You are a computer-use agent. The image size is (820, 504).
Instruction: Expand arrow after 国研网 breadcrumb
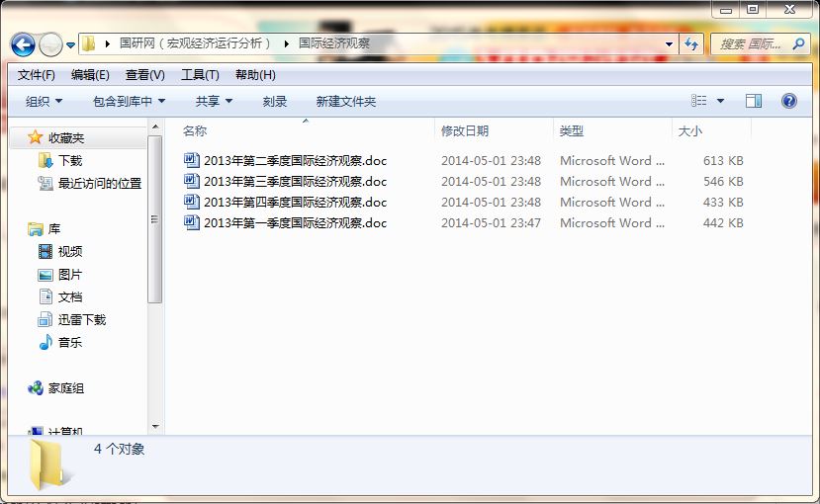286,43
